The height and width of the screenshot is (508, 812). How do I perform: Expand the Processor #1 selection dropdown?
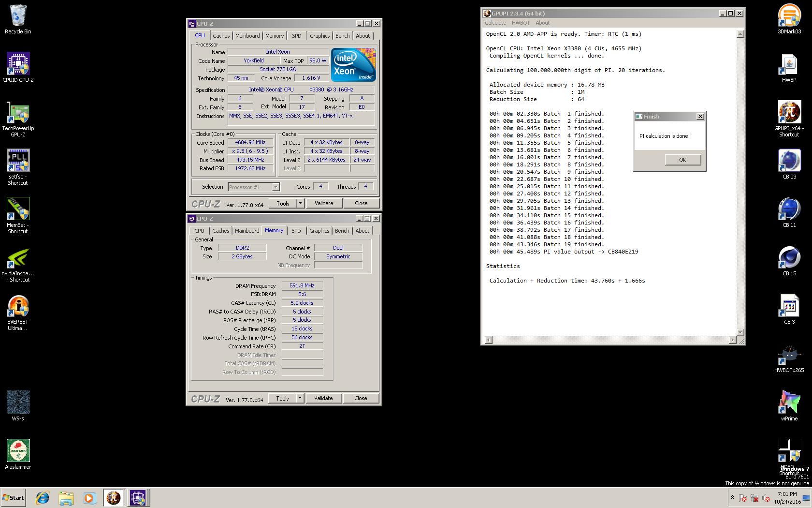(x=275, y=187)
